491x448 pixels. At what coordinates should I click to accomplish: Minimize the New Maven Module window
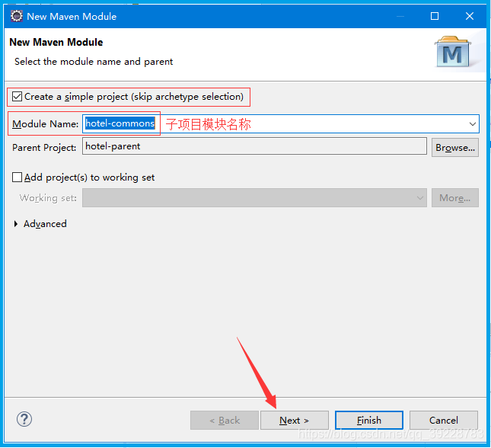[x=400, y=16]
